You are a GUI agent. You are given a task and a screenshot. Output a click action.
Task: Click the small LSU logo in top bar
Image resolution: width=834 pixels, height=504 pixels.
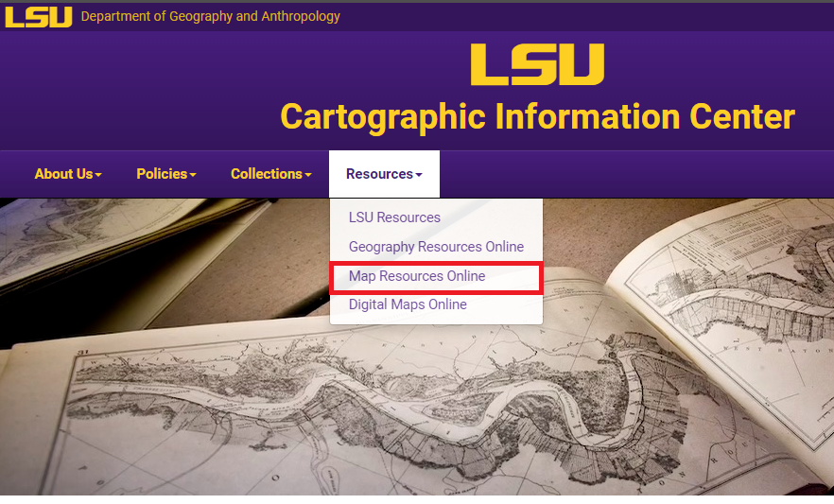click(x=38, y=16)
